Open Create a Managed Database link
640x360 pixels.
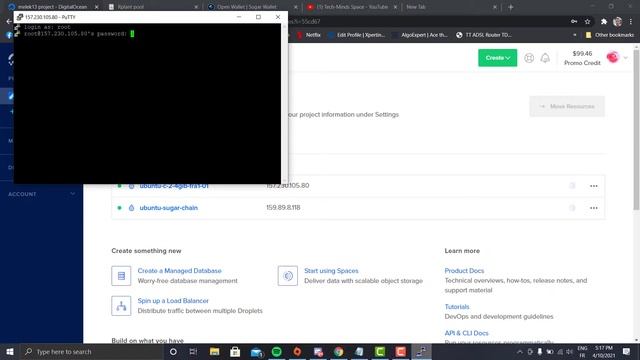click(x=180, y=271)
